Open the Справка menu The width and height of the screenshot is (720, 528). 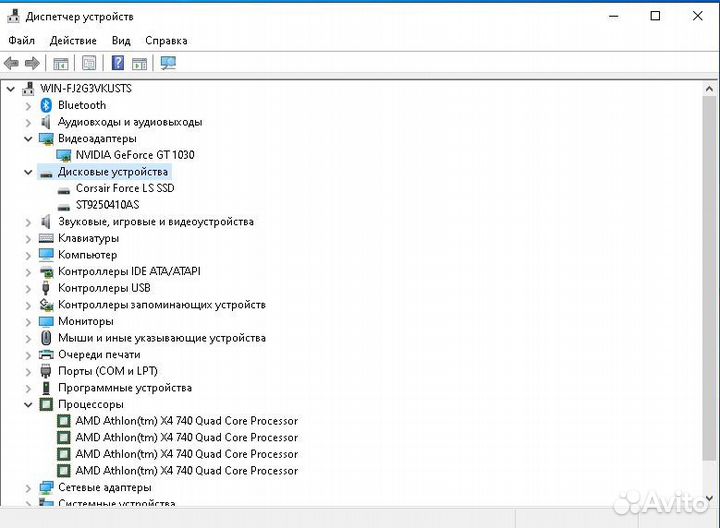pyautogui.click(x=166, y=40)
